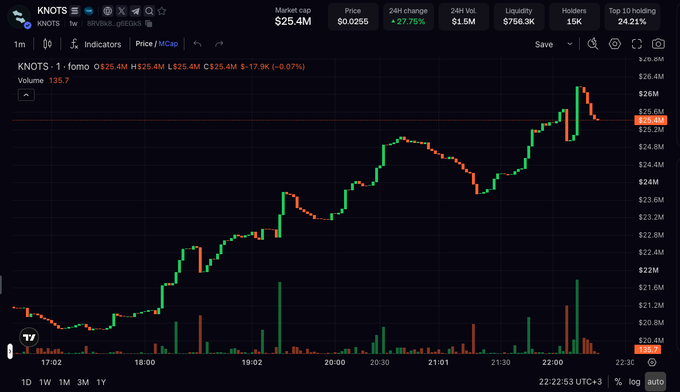This screenshot has height=392, width=680.
Task: Take a chart snapshot with camera icon
Action: click(658, 44)
